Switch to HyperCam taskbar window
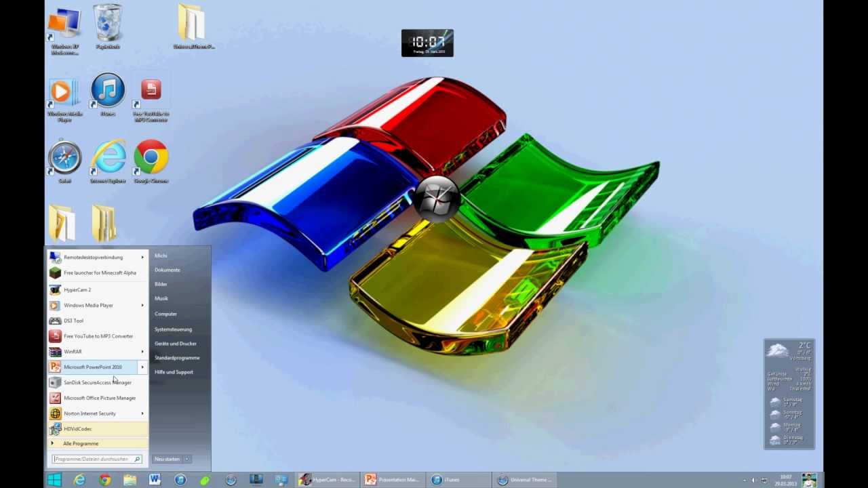 tap(328, 480)
